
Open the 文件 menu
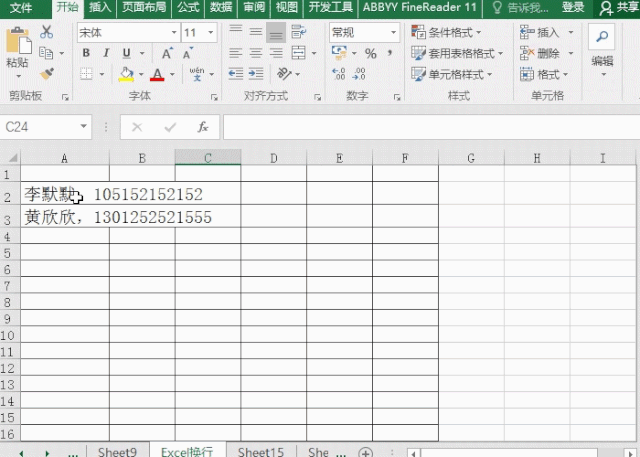[21, 7]
